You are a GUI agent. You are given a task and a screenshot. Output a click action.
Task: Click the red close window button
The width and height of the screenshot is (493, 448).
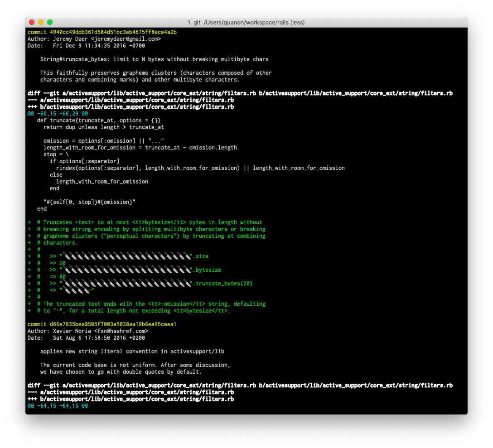[x=31, y=22]
